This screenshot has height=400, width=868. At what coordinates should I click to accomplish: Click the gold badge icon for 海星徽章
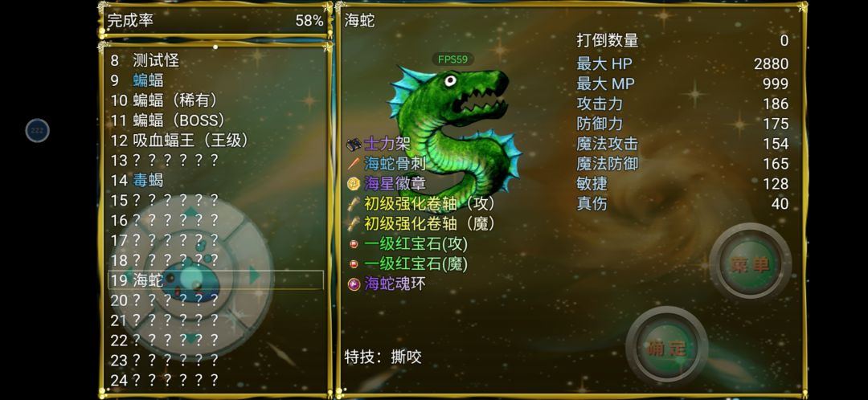[354, 184]
